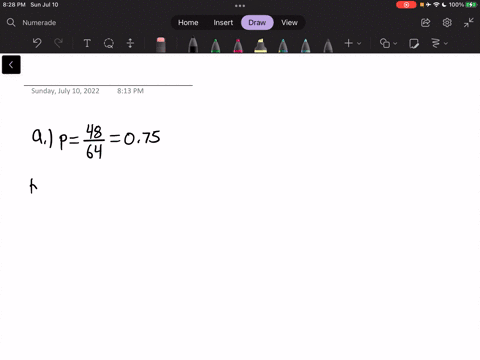Pick the Eraser tool
Viewport: 480px width, 360px height.
(x=161, y=45)
